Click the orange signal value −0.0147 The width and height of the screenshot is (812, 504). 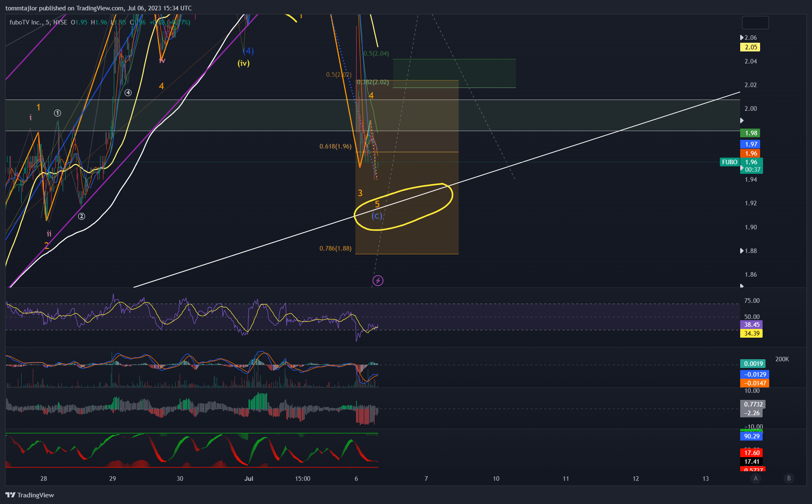[x=755, y=383]
